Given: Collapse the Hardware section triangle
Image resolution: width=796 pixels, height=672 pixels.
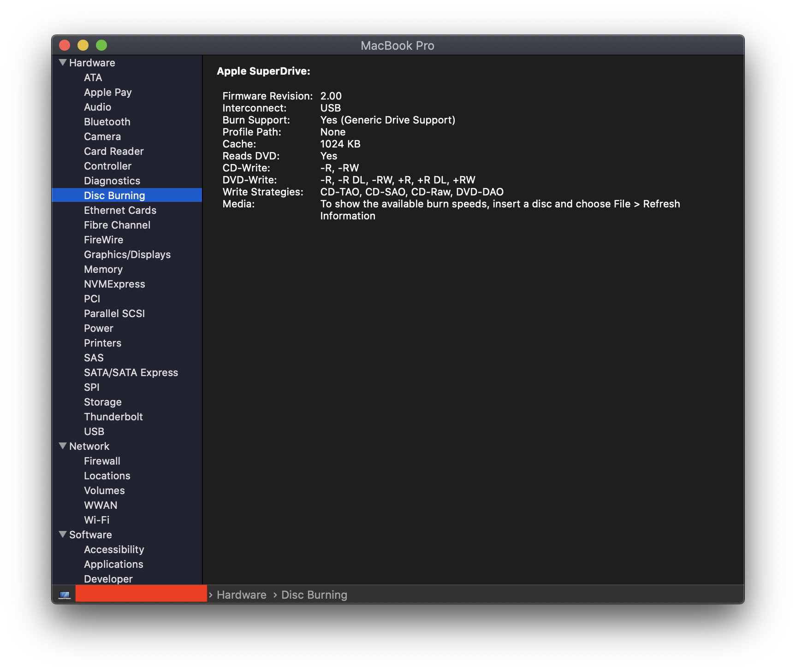Looking at the screenshot, I should point(63,62).
